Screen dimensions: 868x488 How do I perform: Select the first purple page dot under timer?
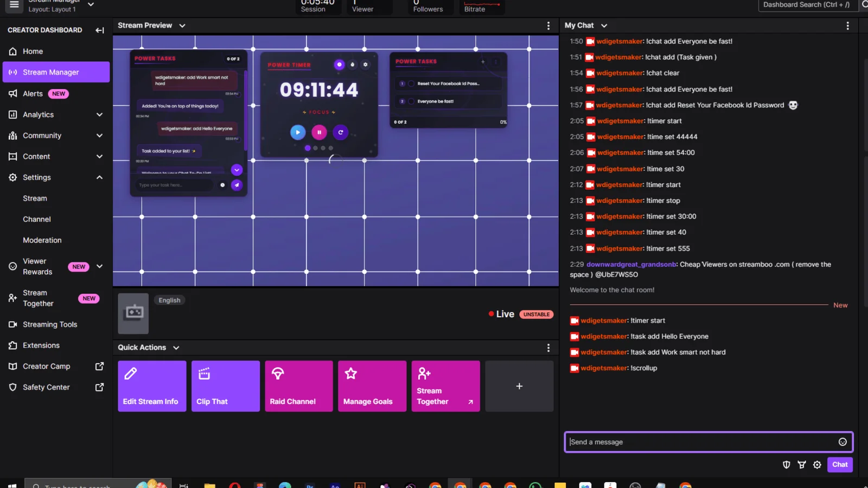click(x=308, y=148)
